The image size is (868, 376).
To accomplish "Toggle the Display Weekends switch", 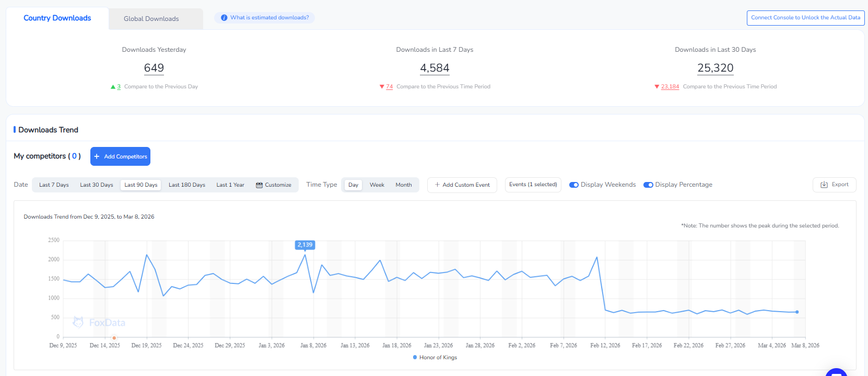I will point(573,185).
